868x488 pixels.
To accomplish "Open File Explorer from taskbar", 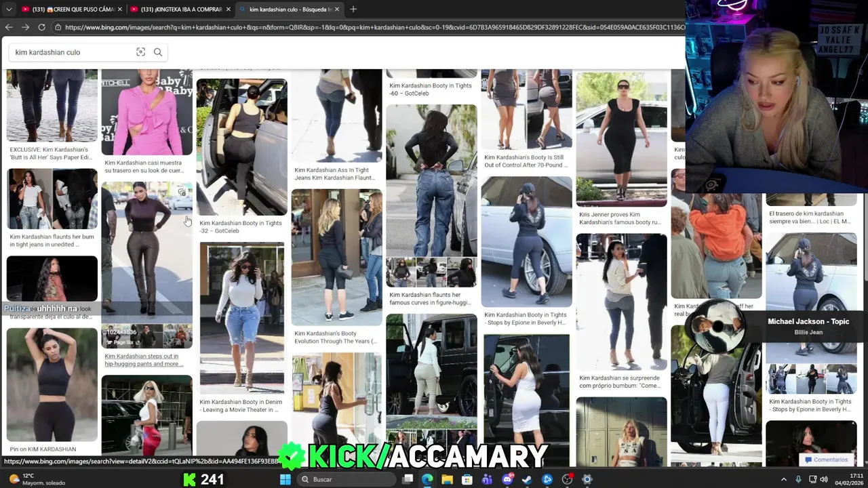I will tap(448, 479).
